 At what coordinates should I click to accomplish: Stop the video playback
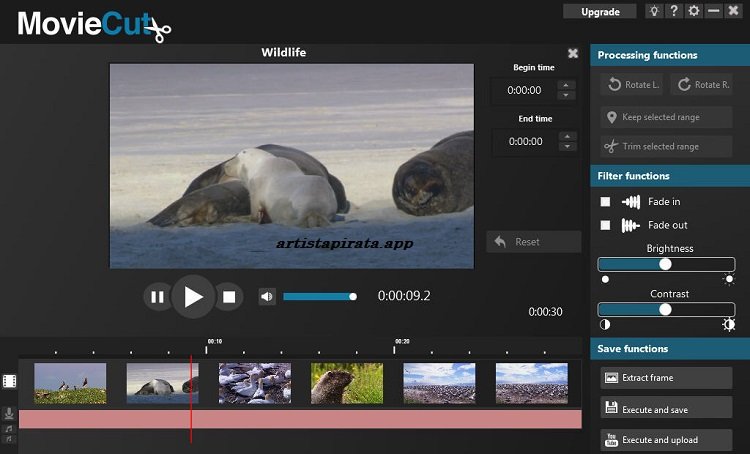[229, 297]
